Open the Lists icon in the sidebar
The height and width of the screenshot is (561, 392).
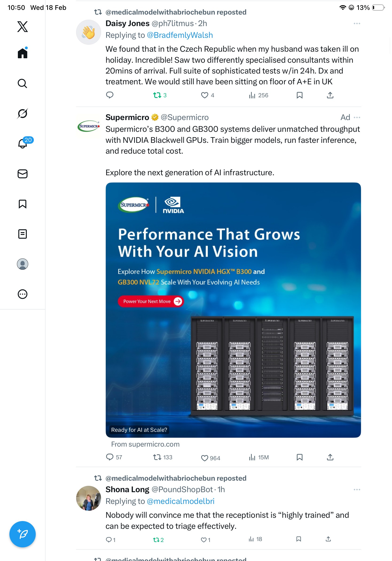[x=23, y=234]
